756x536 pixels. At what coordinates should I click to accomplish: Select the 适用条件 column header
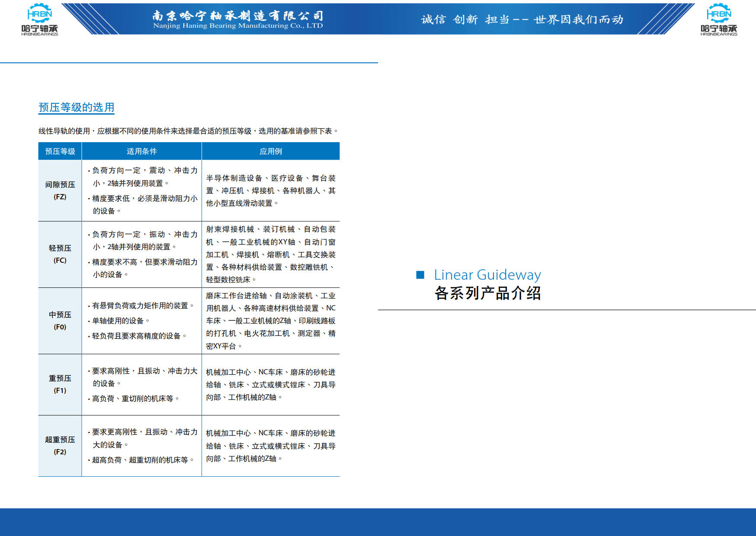(142, 151)
